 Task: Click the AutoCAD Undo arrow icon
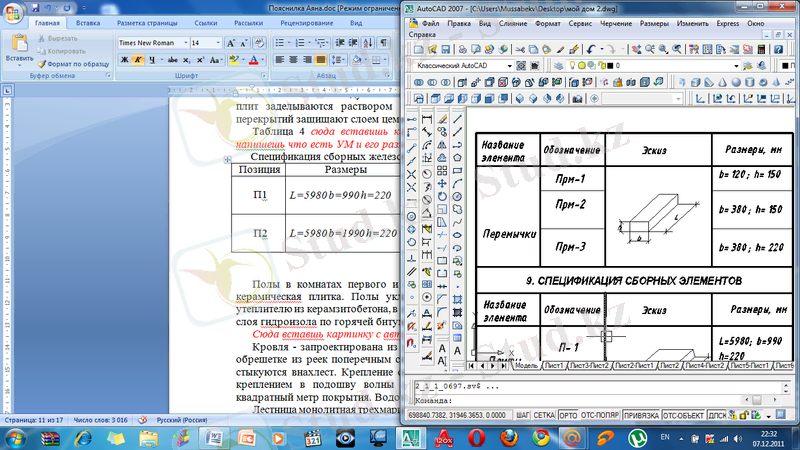point(592,48)
